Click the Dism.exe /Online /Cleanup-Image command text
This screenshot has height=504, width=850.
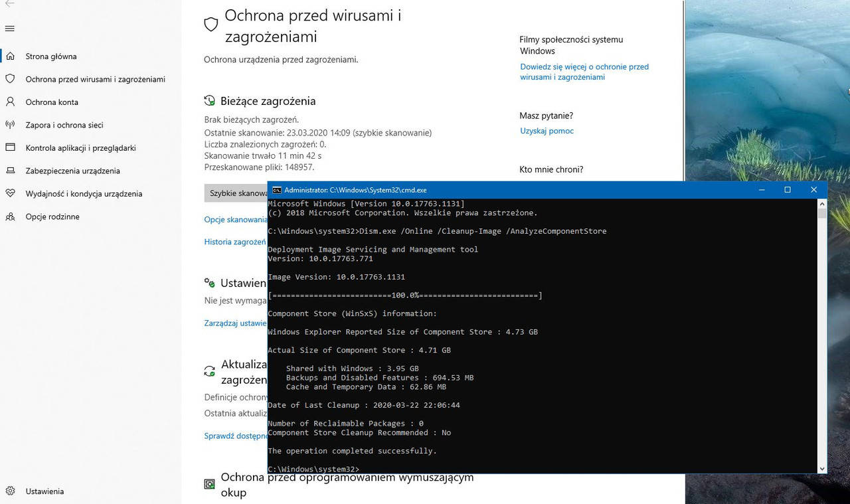tap(482, 231)
